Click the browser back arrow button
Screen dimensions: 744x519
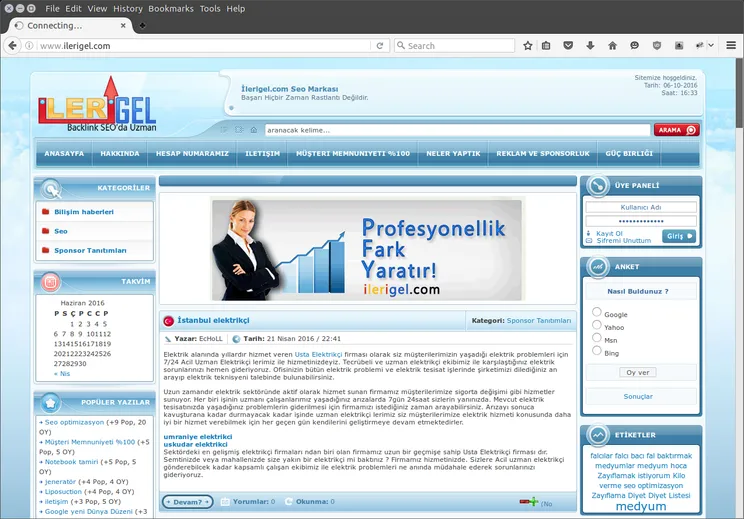pos(13,46)
